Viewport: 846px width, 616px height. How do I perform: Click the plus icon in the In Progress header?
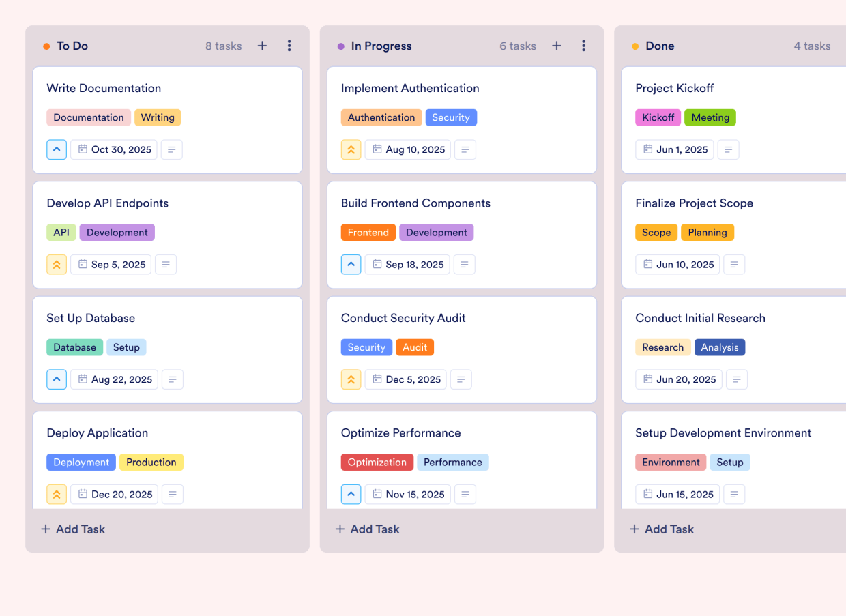coord(556,46)
